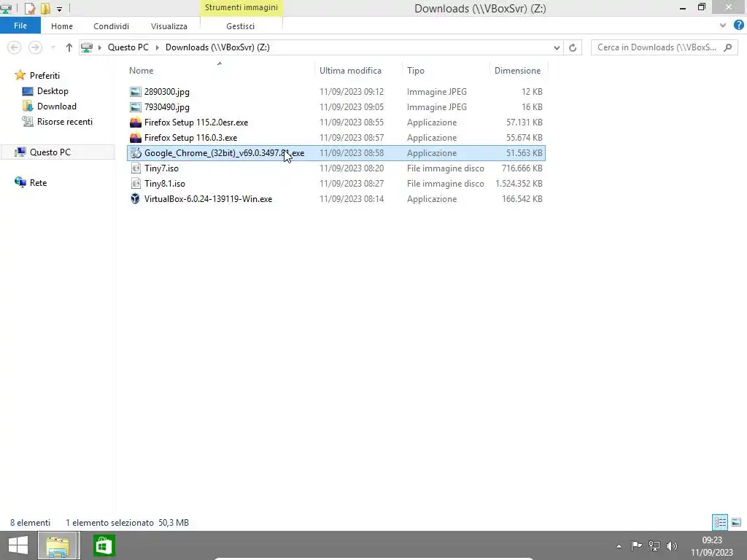Select the Firefox Setup 115.2.0esr.exe icon
Viewport: 747px width, 560px height.
click(135, 122)
